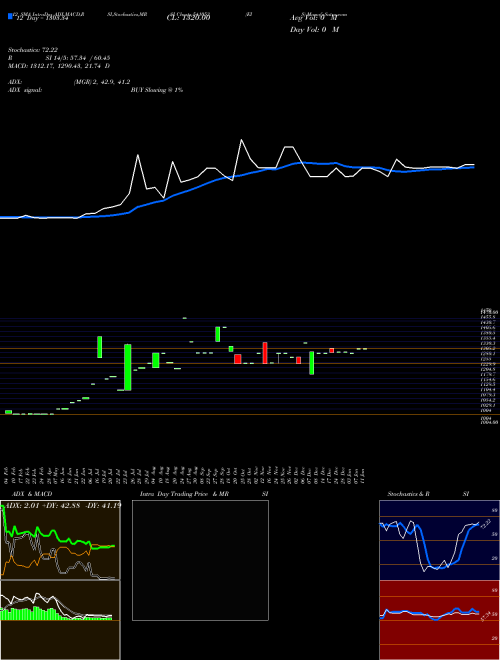The width and height of the screenshot is (500, 660).
Task: Select the 'Day Vol: 0 M' text
Action: coord(314,30)
